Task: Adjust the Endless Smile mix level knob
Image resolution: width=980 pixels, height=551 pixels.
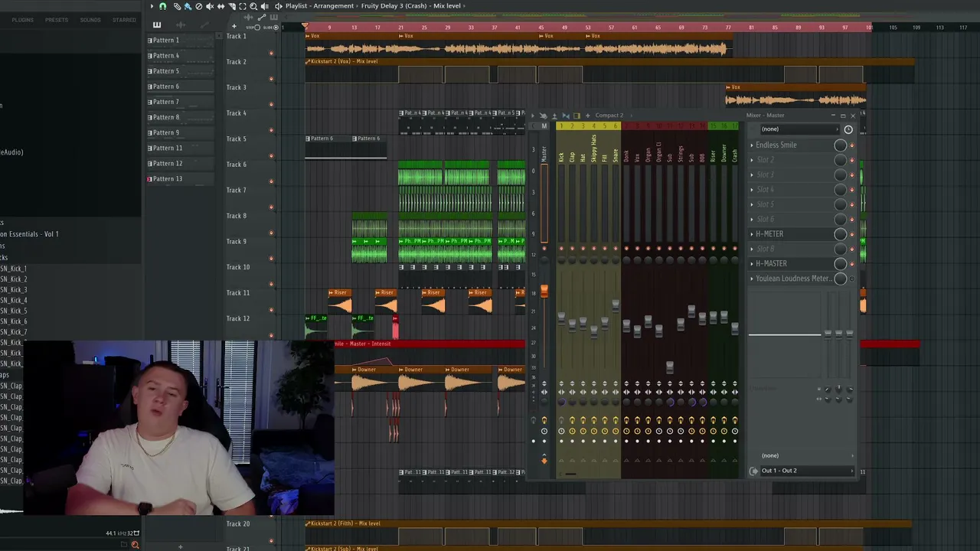Action: click(x=840, y=145)
